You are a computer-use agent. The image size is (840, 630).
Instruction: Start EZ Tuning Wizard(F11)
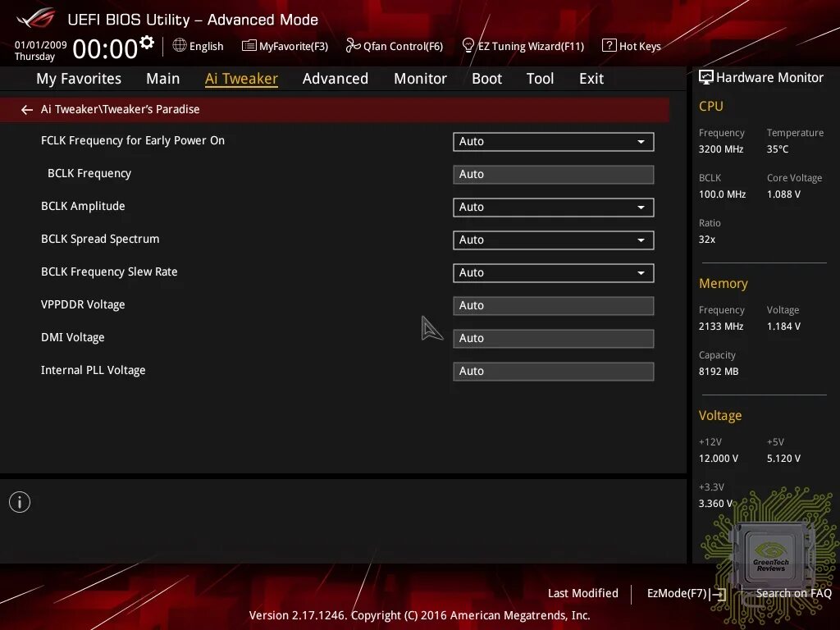[523, 46]
